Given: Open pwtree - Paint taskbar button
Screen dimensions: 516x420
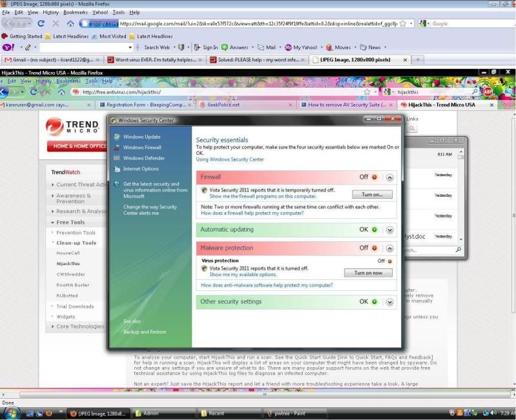Looking at the screenshot, I should click(x=294, y=414).
